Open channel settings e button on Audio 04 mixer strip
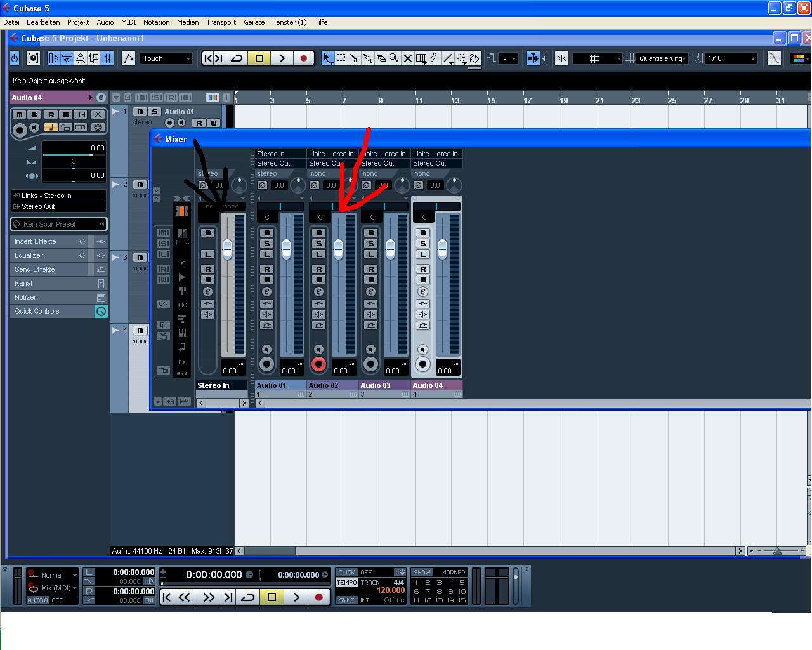Image resolution: width=812 pixels, height=650 pixels. tap(423, 291)
